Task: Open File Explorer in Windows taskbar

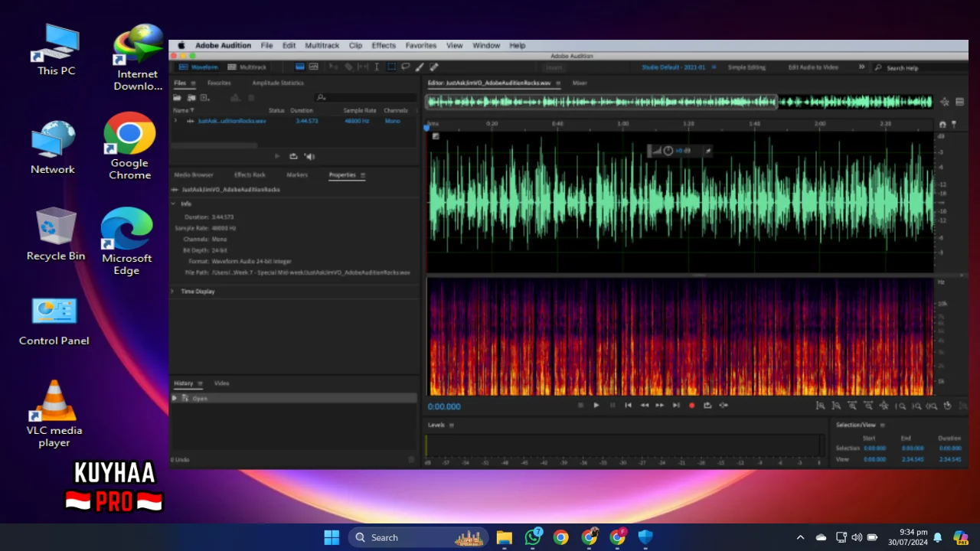Action: [504, 537]
